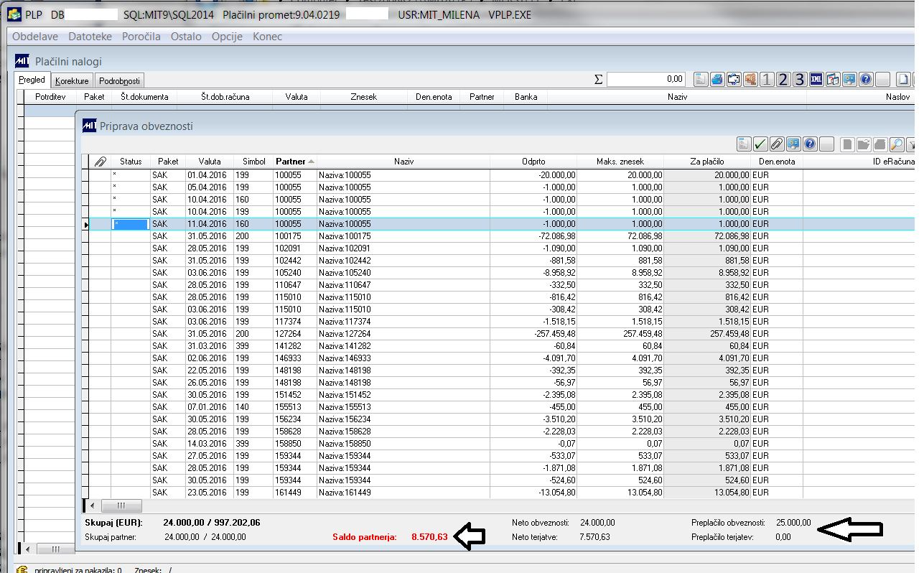Toggle Status mark on the 01.04.2016 row

tap(131, 175)
